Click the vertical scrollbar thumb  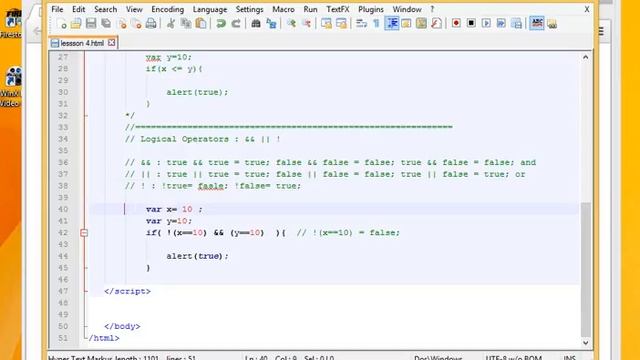tap(585, 269)
